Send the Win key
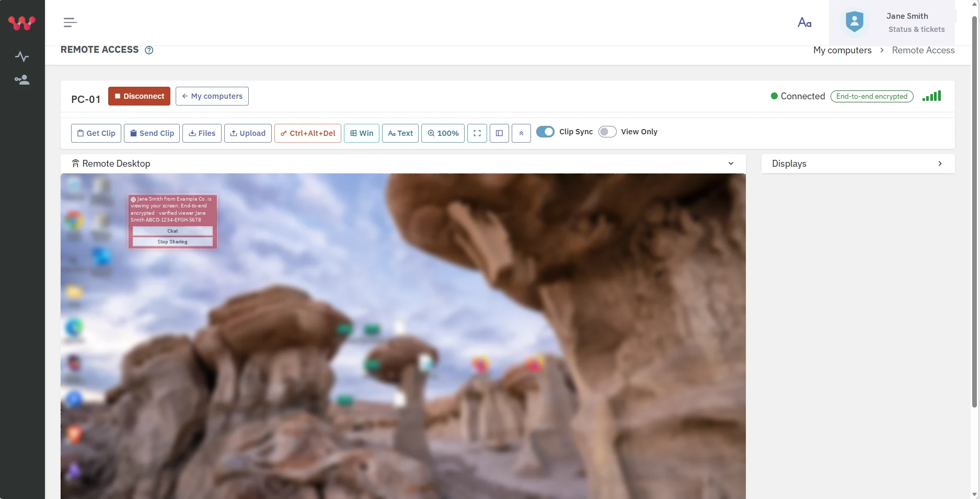This screenshot has height=499, width=980. pyautogui.click(x=362, y=133)
